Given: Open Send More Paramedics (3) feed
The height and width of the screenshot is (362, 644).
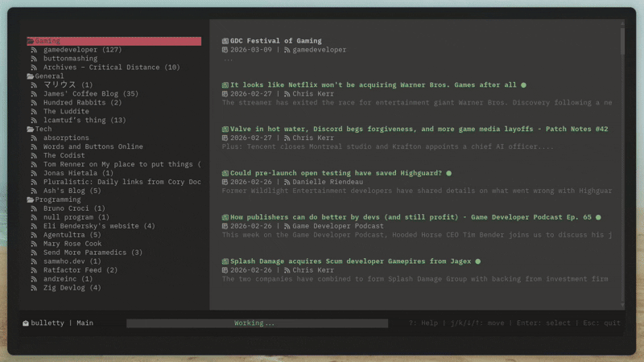Looking at the screenshot, I should [93, 253].
